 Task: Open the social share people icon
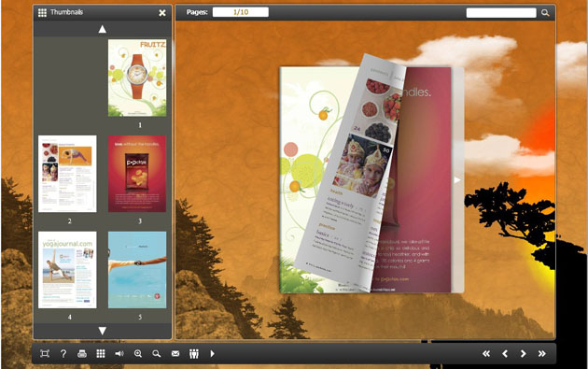[x=194, y=354]
